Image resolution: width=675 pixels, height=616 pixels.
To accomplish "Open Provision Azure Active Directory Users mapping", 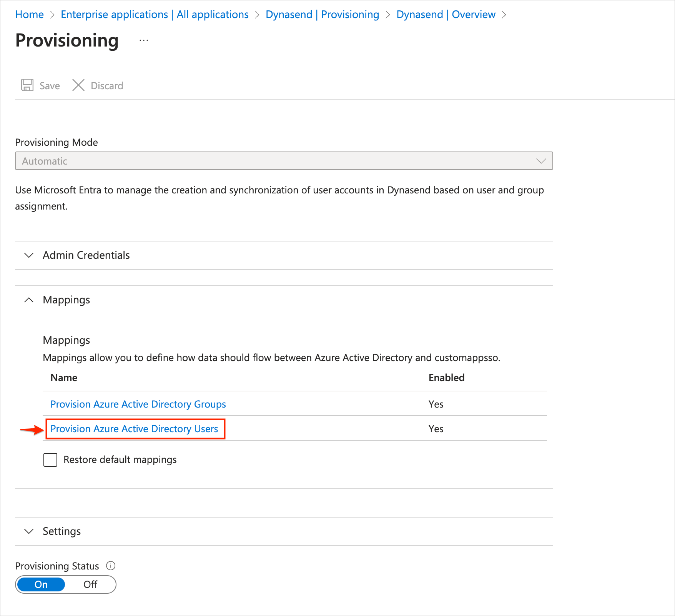I will pos(134,429).
